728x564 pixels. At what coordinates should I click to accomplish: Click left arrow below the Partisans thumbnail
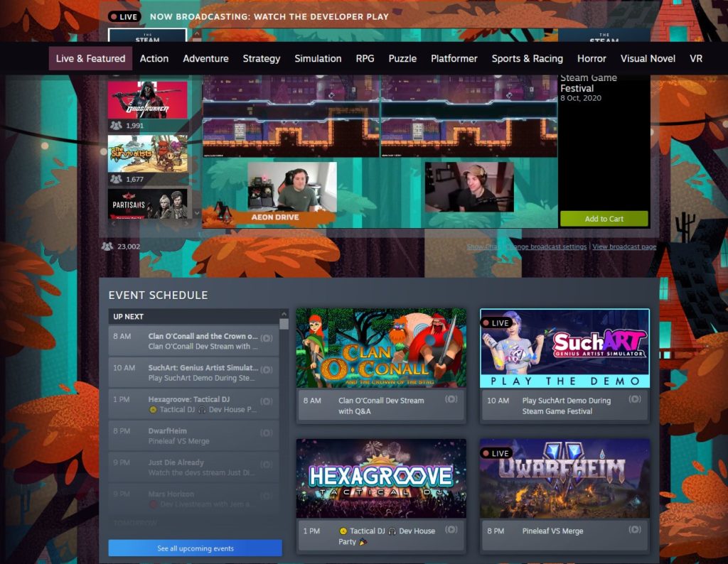click(113, 223)
